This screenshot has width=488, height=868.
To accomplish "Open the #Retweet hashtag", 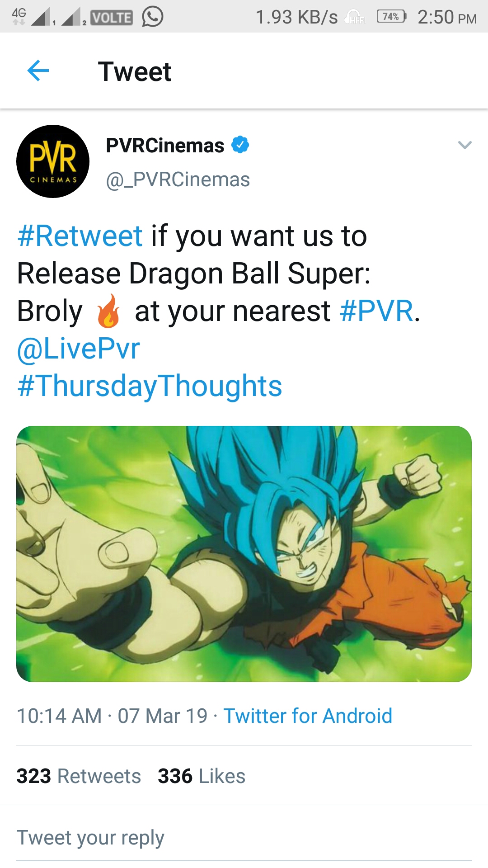I will coord(80,236).
